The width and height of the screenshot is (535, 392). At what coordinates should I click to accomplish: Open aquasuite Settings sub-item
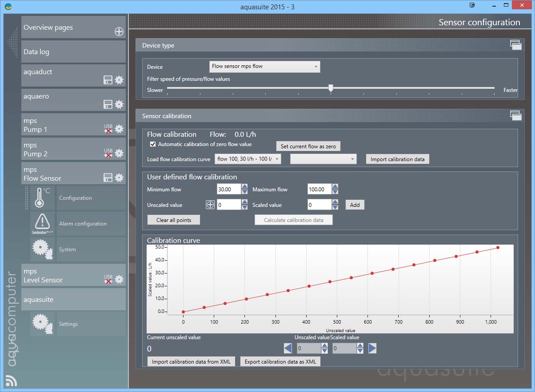click(x=92, y=324)
